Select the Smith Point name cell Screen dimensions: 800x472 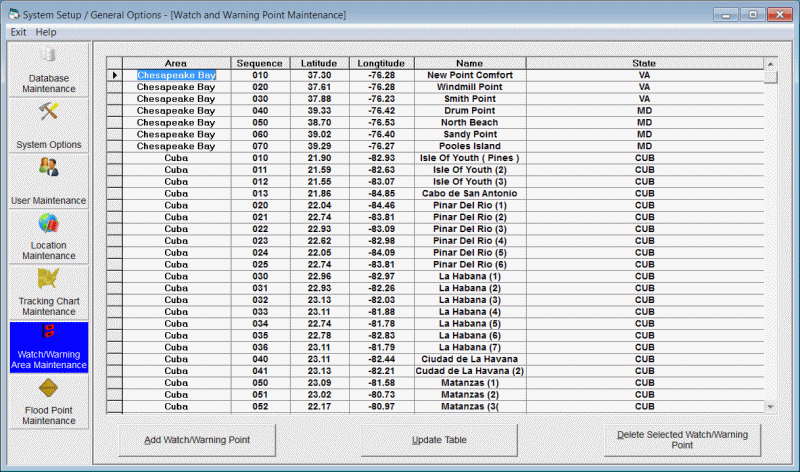[x=470, y=98]
